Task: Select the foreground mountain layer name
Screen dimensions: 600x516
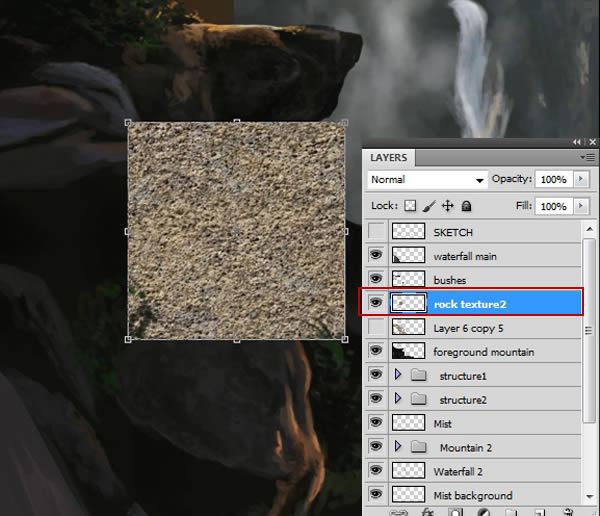Action: pos(484,352)
